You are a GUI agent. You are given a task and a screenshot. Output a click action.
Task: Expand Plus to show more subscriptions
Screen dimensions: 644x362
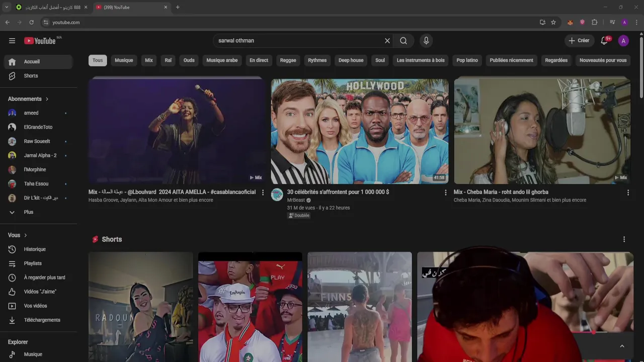tap(39, 212)
